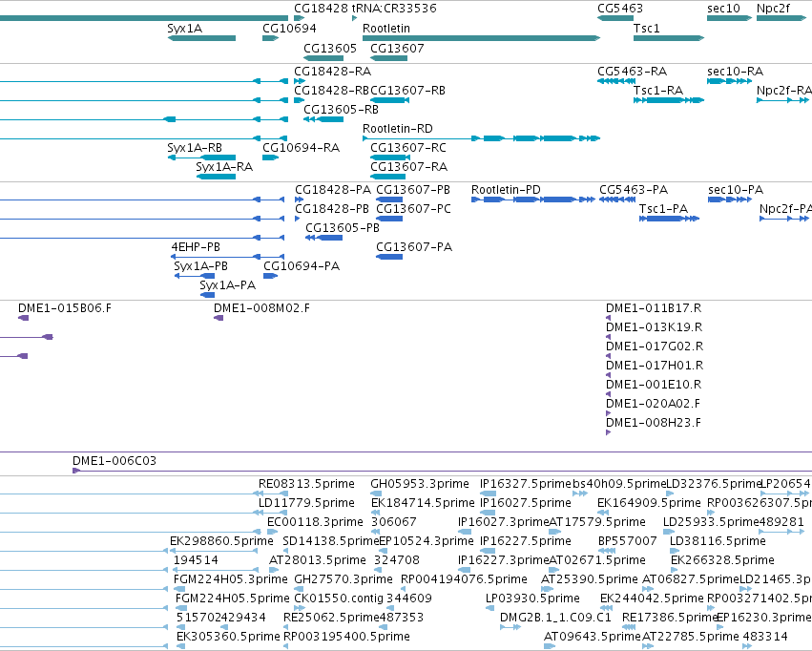
Task: Click the CG5463-PA protein label
Action: [634, 190]
